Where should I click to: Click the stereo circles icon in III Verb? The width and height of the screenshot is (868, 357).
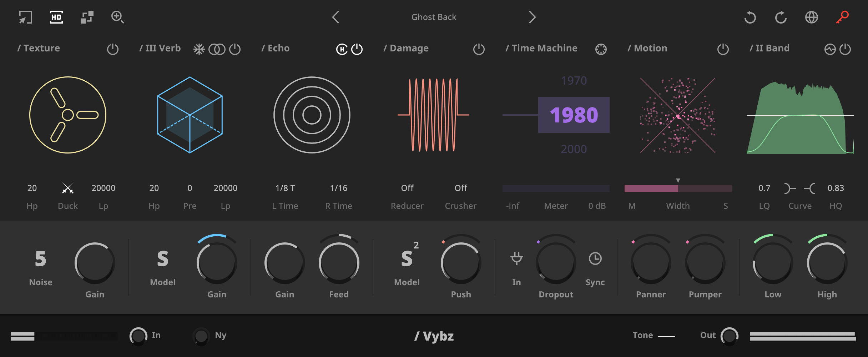(x=217, y=49)
